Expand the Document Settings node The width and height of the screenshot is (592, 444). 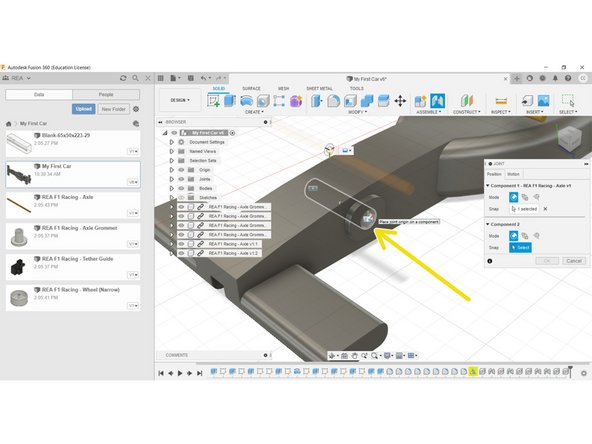pyautogui.click(x=171, y=142)
